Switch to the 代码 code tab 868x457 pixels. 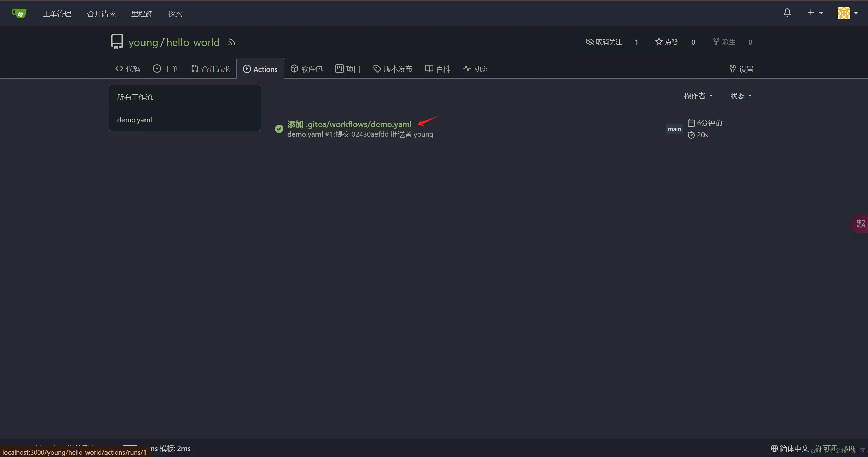(128, 69)
